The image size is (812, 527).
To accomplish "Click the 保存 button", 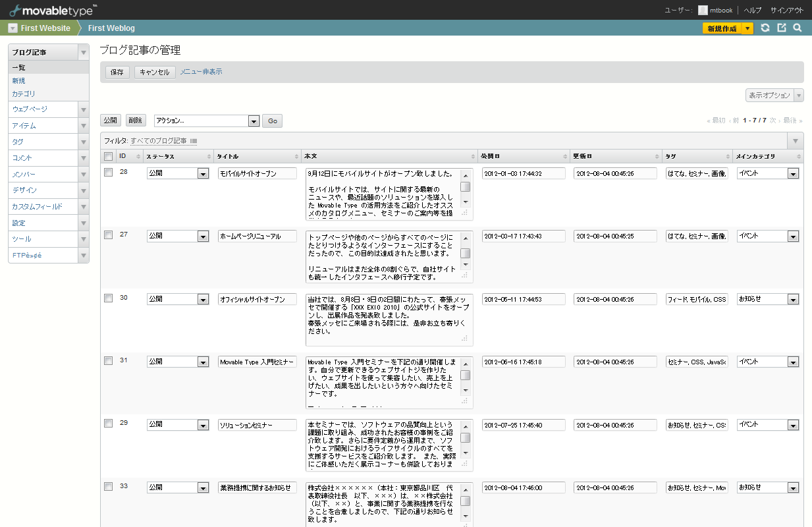I will (117, 72).
